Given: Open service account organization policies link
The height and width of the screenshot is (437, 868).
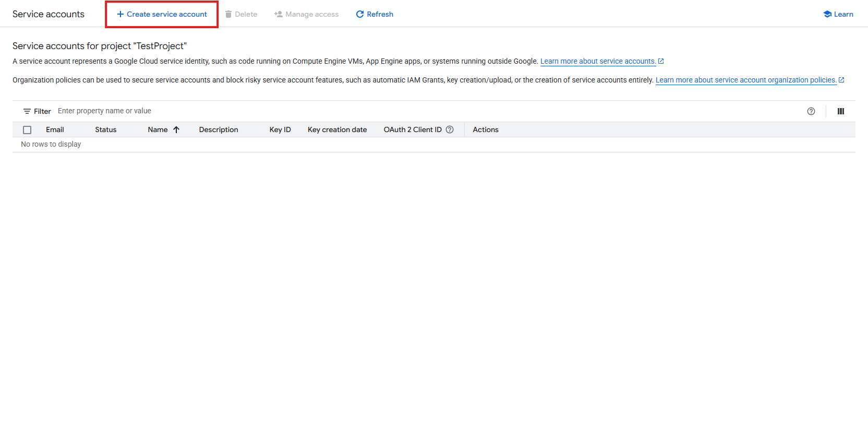Looking at the screenshot, I should point(746,80).
